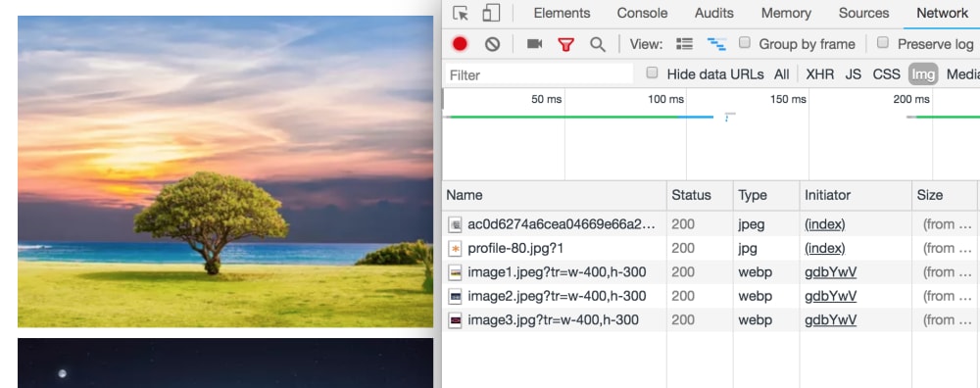980x388 pixels.
Task: Click the night sky image on page
Action: coord(225,363)
